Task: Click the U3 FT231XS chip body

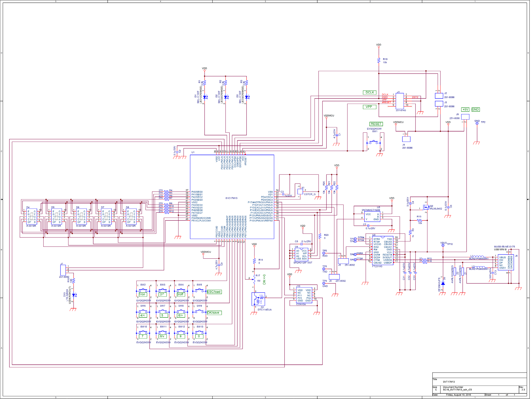Action: tap(382, 251)
